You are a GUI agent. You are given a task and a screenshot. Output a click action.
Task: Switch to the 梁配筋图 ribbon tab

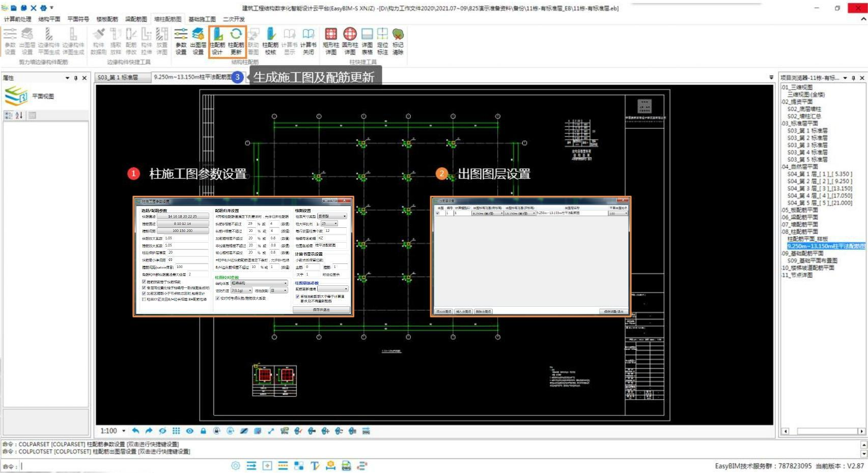click(136, 19)
